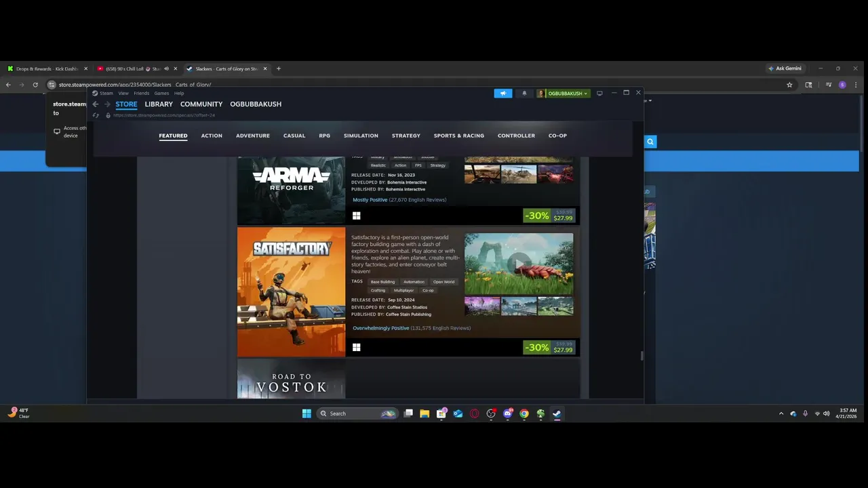Click the Crafting tag
The image size is (868, 488).
378,290
